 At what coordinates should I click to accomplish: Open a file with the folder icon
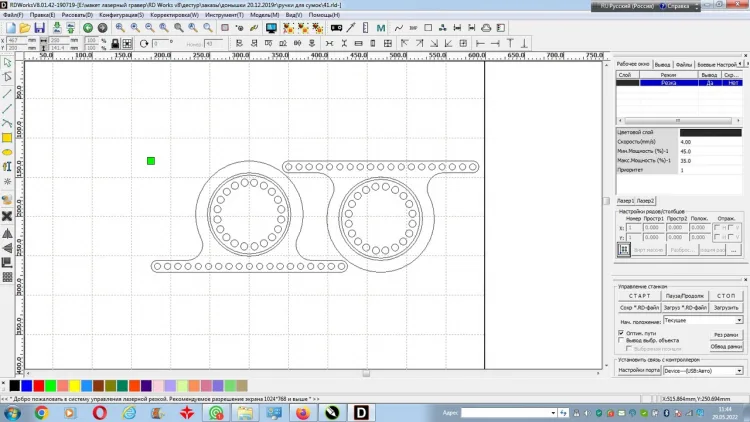pos(25,28)
